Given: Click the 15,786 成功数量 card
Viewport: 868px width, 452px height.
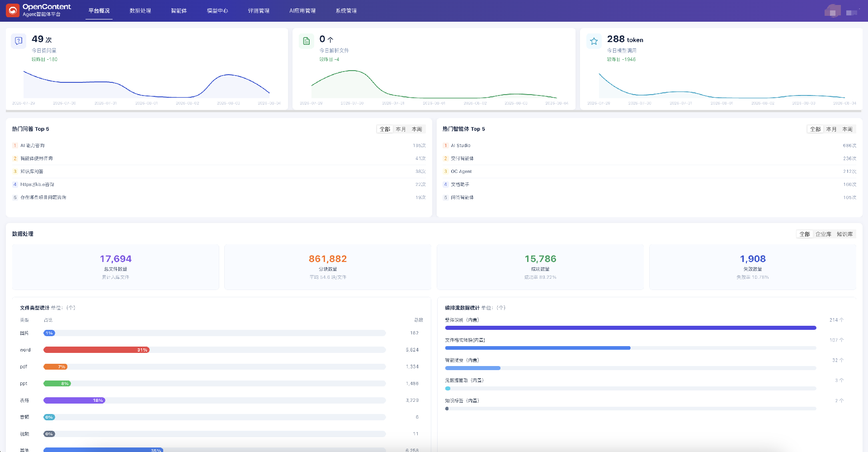Looking at the screenshot, I should [540, 267].
